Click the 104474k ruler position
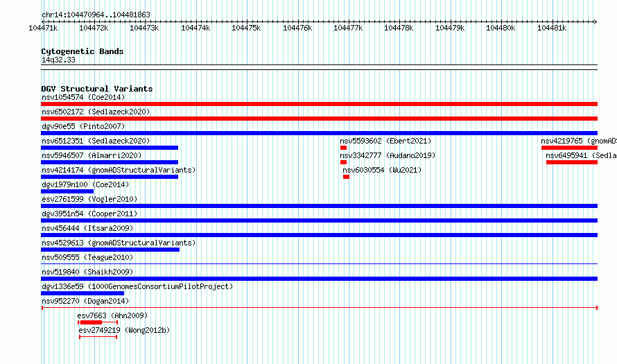Image resolution: width=617 pixels, height=364 pixels. click(x=195, y=28)
